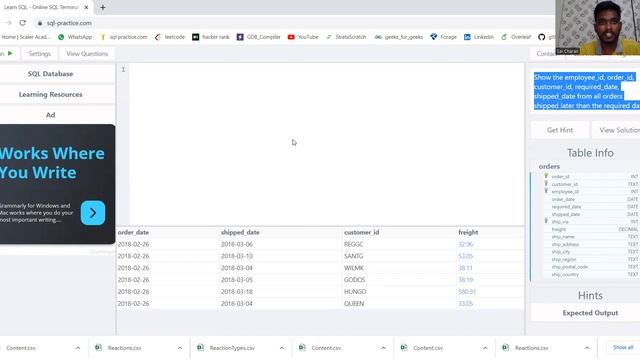Screen dimensions: 640x360
Task: Select customer HUNGO in results
Action: pos(355,292)
